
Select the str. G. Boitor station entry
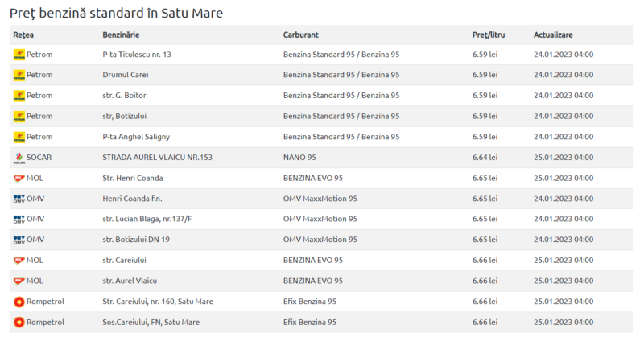click(124, 96)
